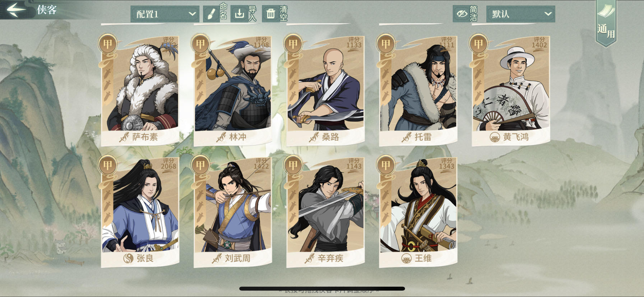Viewport: 644px width, 297px height.
Task: Click the trash clear icon (清空)
Action: pyautogui.click(x=270, y=14)
